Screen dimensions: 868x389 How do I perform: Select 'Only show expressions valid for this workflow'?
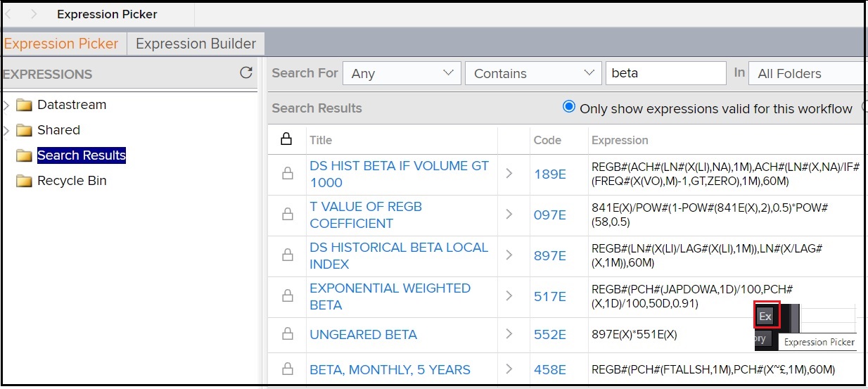[x=569, y=107]
